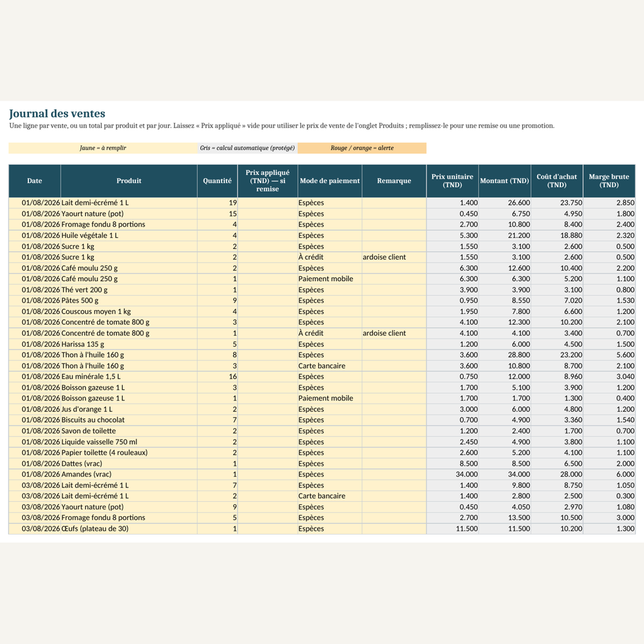Viewport: 644px width, 644px height.
Task: Select the 'Couscous moyen 1 kg' product cell
Action: click(x=128, y=311)
